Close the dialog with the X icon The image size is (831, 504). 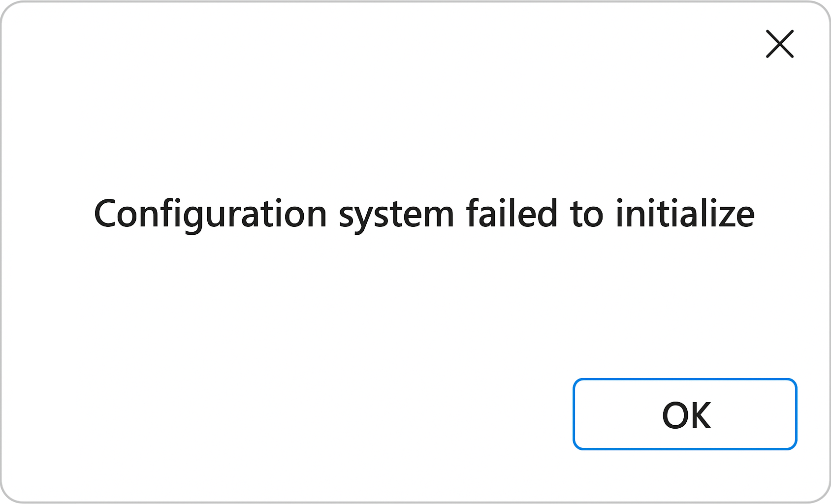pos(780,44)
